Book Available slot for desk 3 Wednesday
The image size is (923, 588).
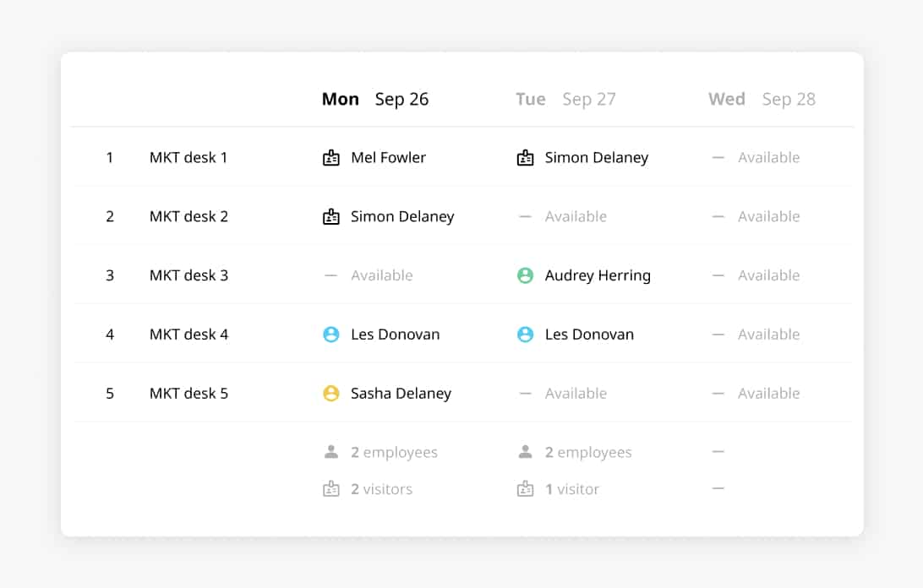tap(769, 275)
